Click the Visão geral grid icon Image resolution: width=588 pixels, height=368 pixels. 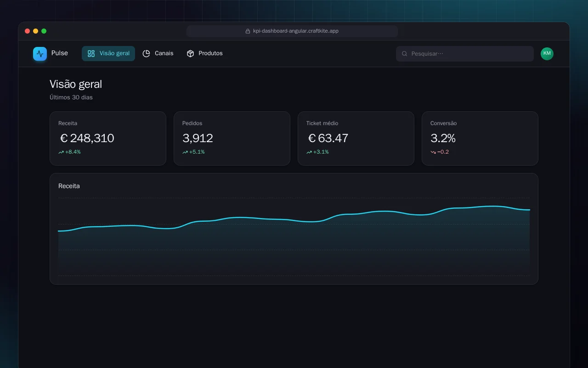91,53
